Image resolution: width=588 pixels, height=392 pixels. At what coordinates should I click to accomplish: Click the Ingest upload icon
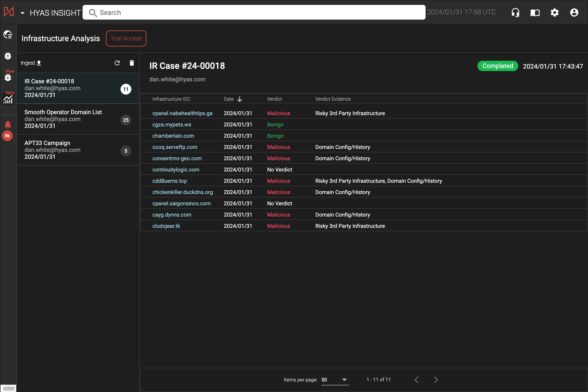(x=39, y=62)
